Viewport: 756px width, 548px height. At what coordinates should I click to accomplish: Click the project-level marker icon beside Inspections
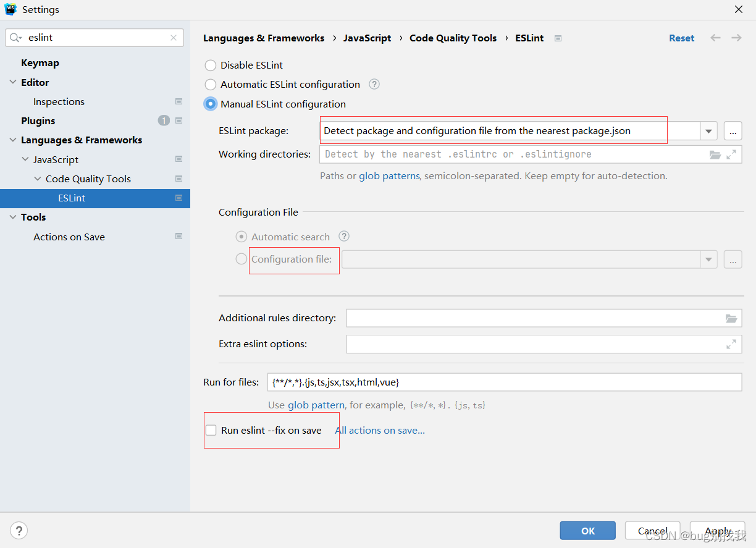(x=178, y=101)
